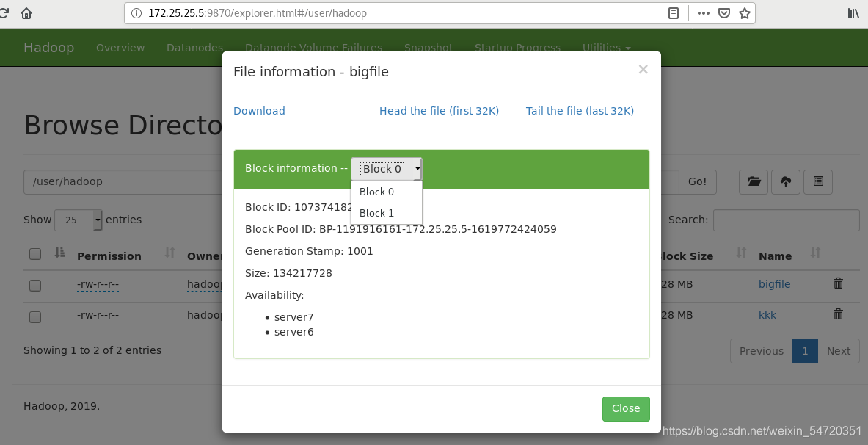868x445 pixels.
Task: Delete kkk using trash icon
Action: [x=838, y=315]
